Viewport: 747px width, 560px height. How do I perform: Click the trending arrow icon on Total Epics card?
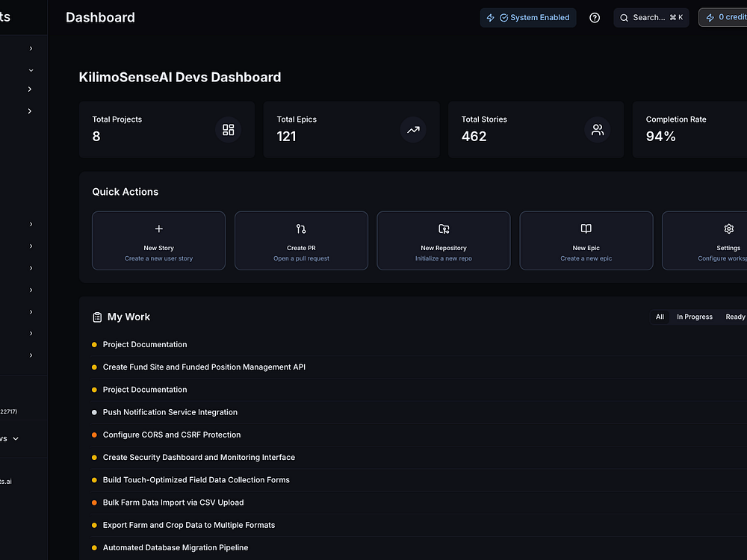coord(413,129)
